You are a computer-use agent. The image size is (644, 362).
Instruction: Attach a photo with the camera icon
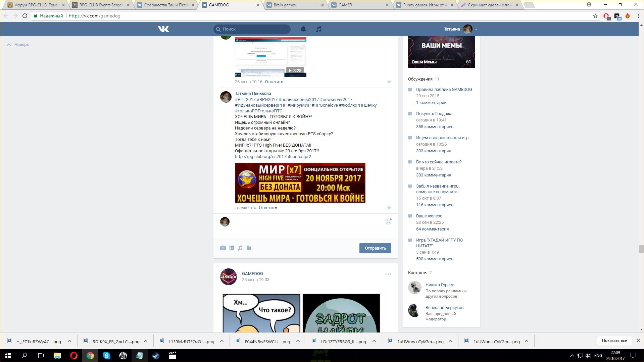point(223,248)
